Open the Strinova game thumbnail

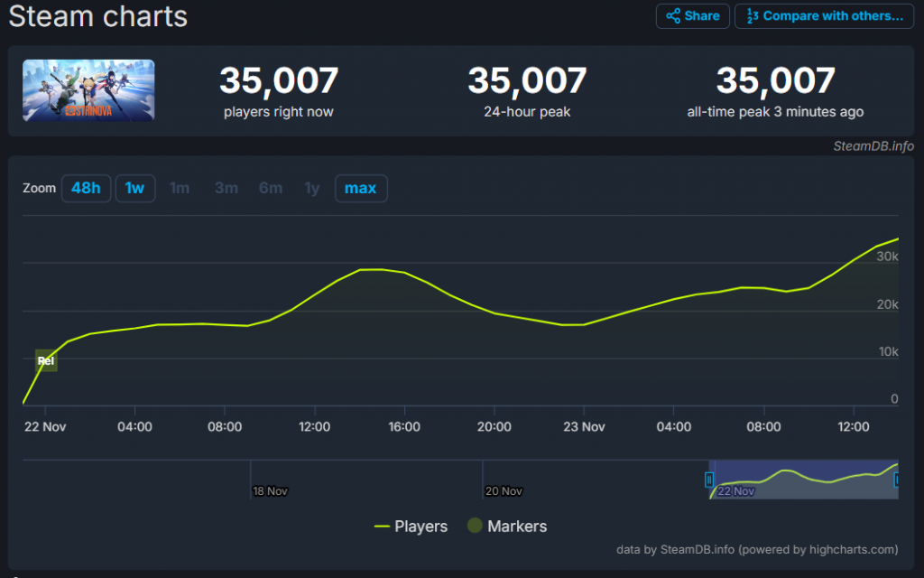[x=88, y=90]
